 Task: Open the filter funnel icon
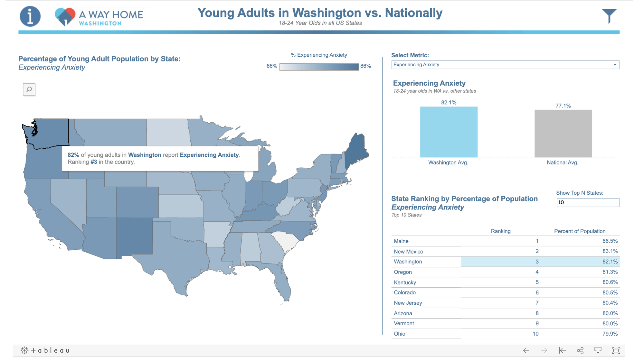pyautogui.click(x=609, y=16)
